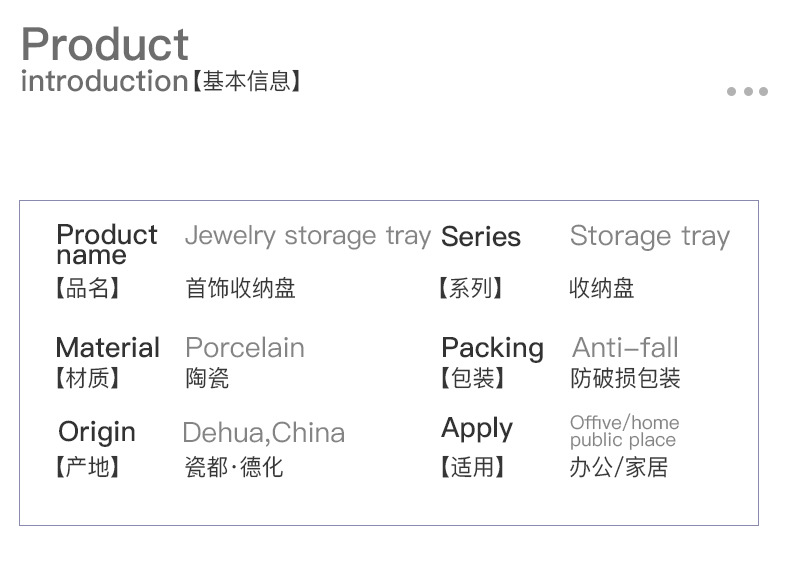Viewport: 790px width, 579px height.
Task: Select the "Offive/home public place" text
Action: [x=624, y=431]
